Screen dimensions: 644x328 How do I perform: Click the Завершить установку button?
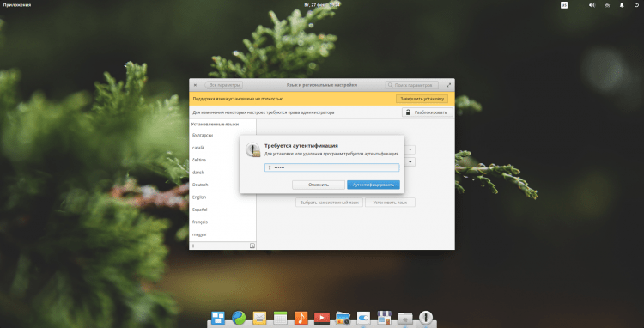tap(422, 99)
